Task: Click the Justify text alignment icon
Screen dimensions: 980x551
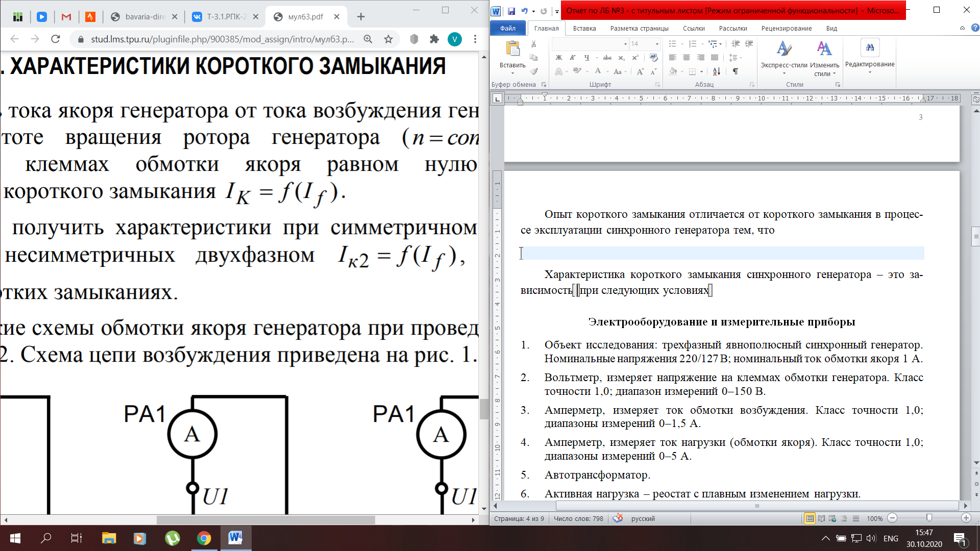Action: pyautogui.click(x=715, y=58)
